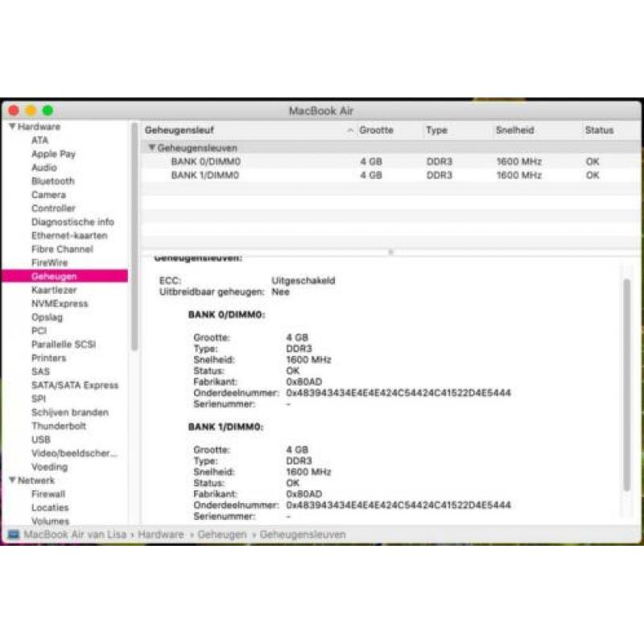Click Hardware in the bottom path bar
This screenshot has height=644, width=644.
[160, 535]
